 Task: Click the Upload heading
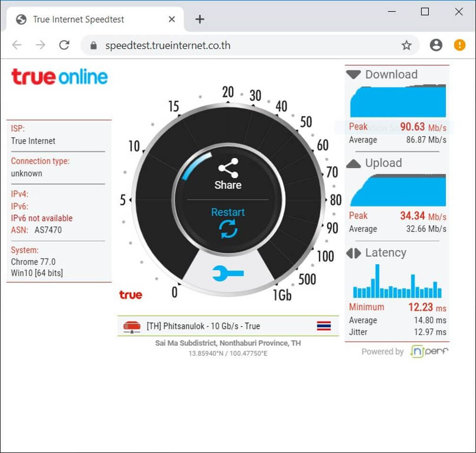coord(383,163)
